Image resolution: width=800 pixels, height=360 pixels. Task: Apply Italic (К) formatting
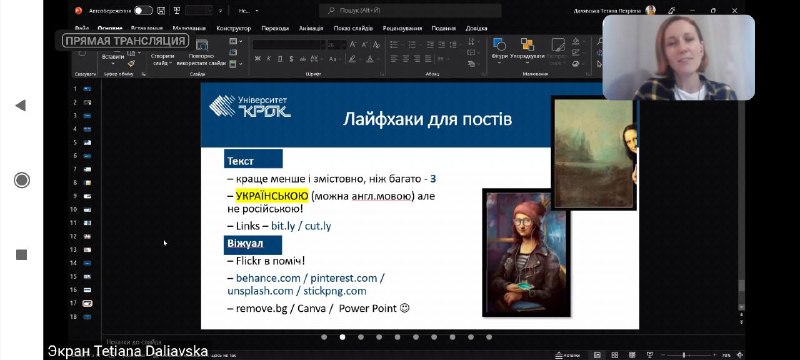coord(269,59)
